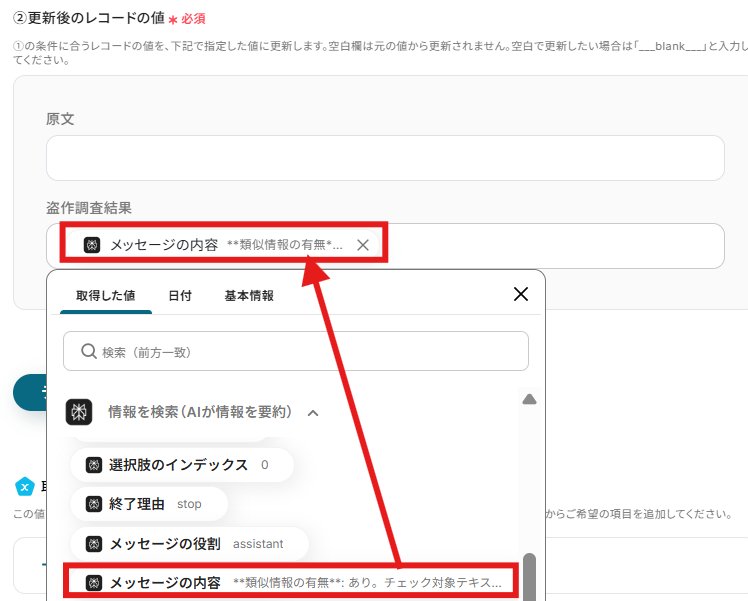The width and height of the screenshot is (748, 601).
Task: Click the Perplexity icon in the inserted chip
Action: (x=92, y=245)
